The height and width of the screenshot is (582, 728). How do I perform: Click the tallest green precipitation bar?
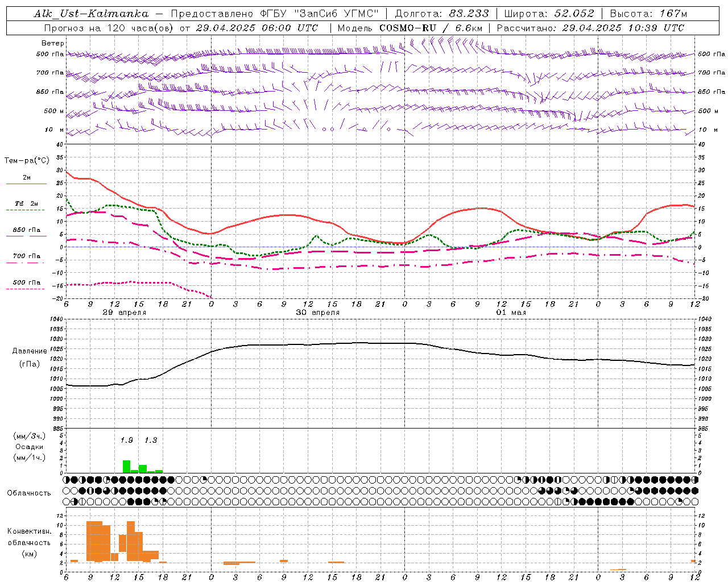[x=127, y=467]
